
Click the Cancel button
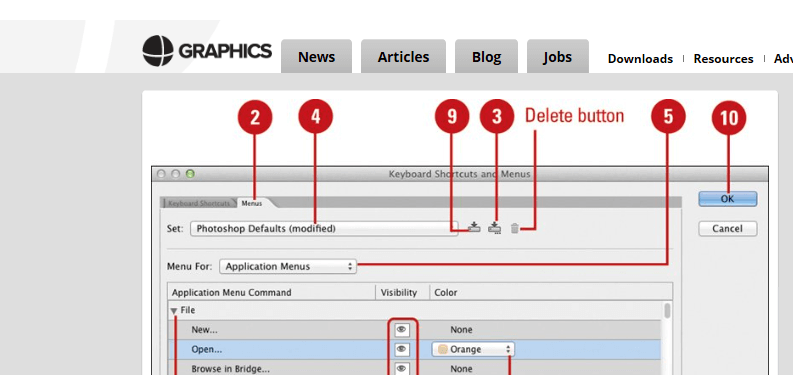pos(728,229)
